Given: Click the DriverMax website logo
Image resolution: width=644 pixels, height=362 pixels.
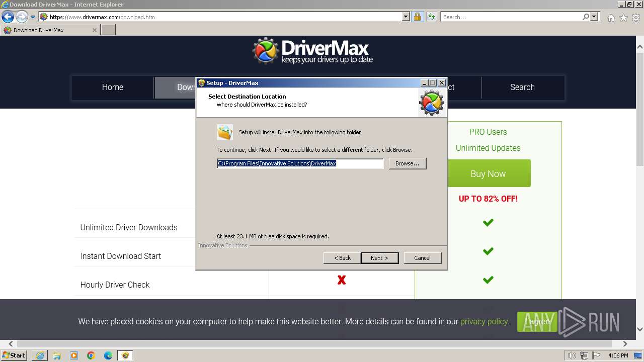Looking at the screenshot, I should (312, 51).
